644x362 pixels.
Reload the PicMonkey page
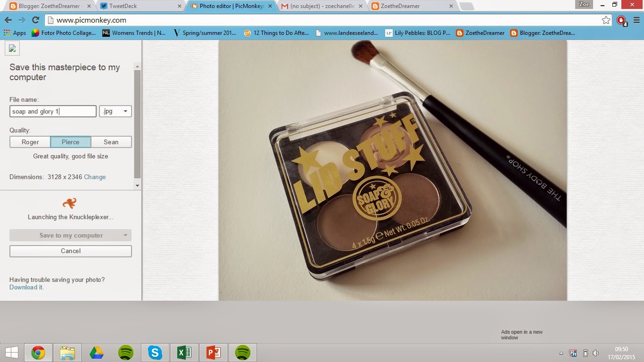[x=35, y=20]
